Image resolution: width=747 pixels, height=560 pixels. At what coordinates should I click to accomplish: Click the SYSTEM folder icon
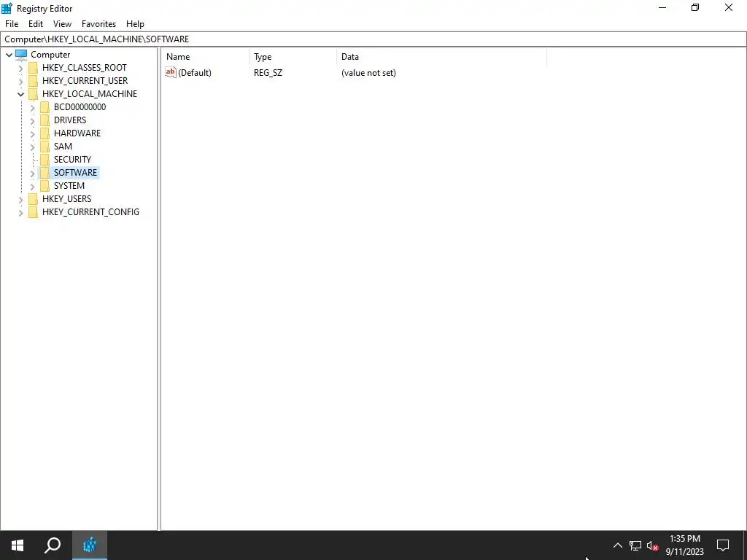tap(44, 186)
